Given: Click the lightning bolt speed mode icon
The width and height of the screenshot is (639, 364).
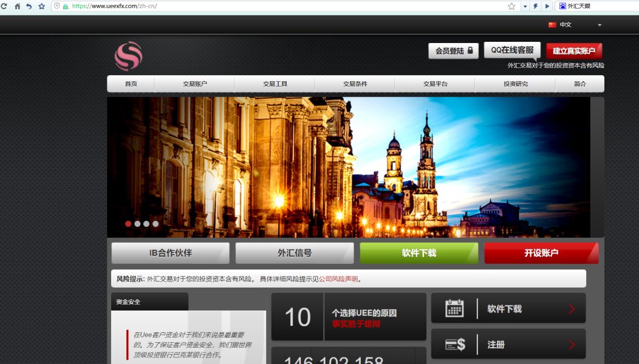Looking at the screenshot, I should coord(536,6).
